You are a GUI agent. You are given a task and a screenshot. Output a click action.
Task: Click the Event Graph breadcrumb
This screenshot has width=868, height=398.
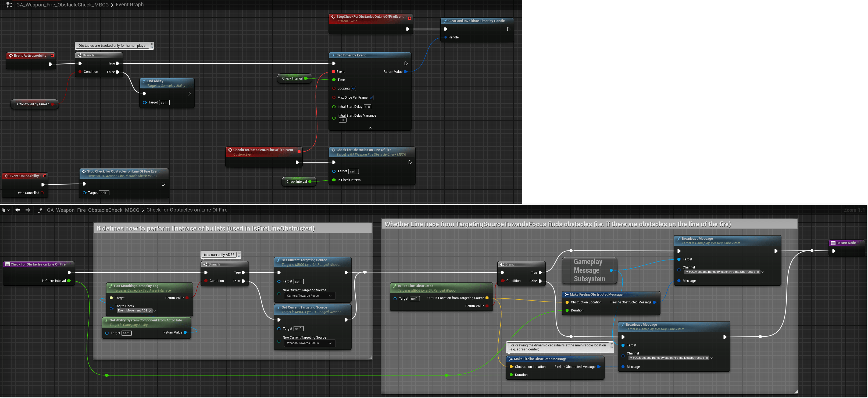click(130, 5)
